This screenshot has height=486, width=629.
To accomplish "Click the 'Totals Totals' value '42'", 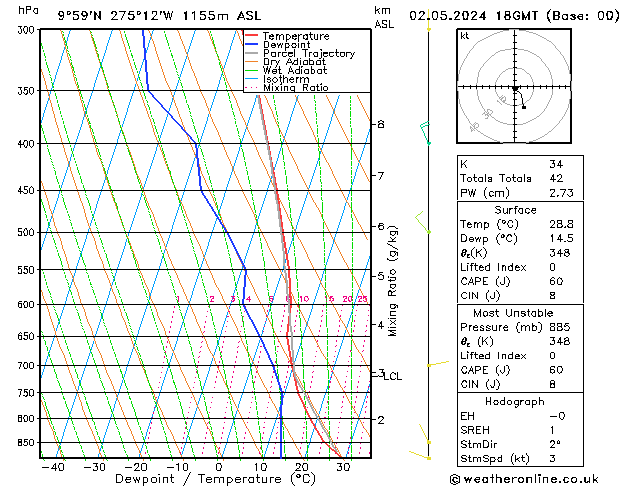I will tap(556, 178).
